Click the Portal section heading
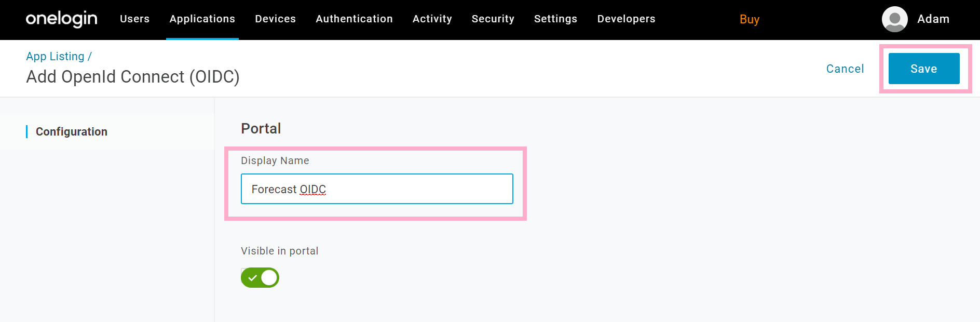This screenshot has height=322, width=980. 261,128
